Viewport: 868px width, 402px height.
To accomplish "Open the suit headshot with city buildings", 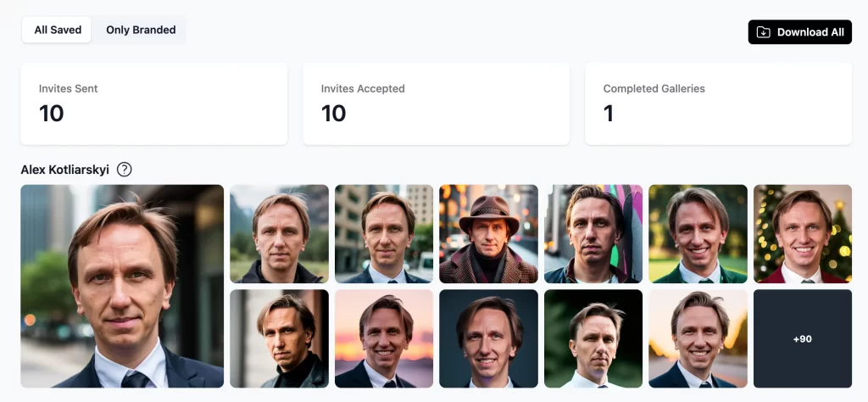I will [x=384, y=234].
